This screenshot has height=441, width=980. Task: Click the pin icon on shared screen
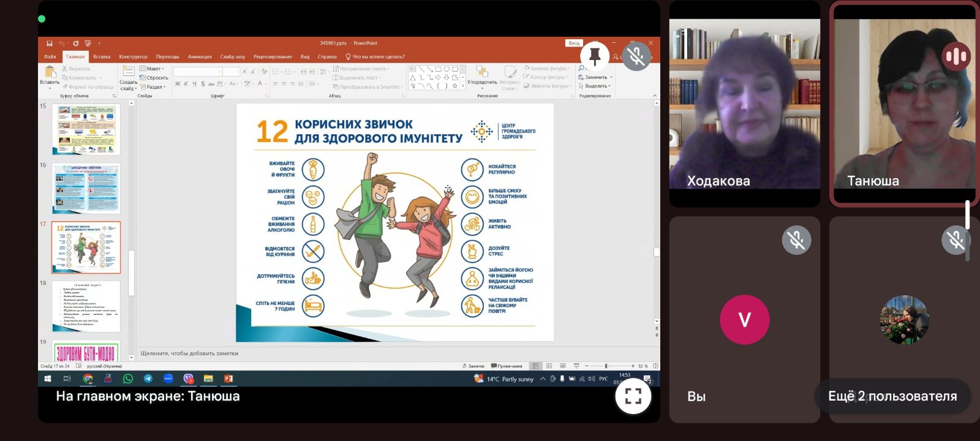point(594,56)
